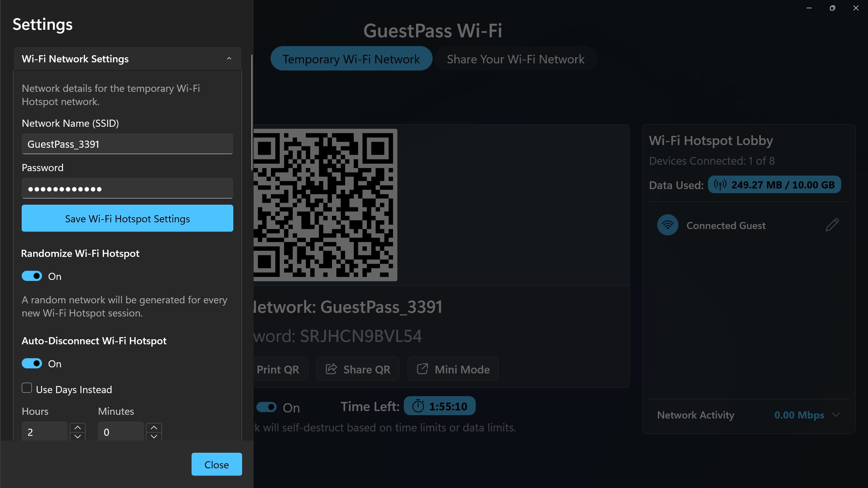Disable the Auto-Disconnect Wi-Fi Hotspot toggle
Viewport: 868px width, 488px height.
coord(32,363)
